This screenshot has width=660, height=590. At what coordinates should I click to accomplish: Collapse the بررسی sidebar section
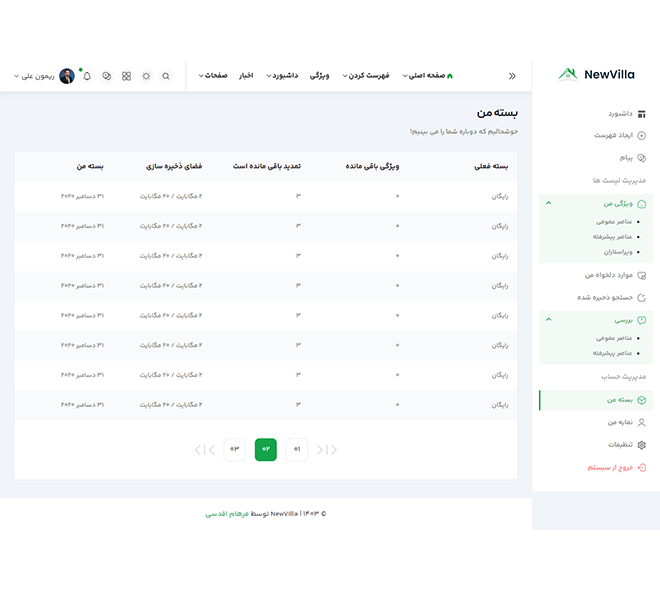point(548,319)
